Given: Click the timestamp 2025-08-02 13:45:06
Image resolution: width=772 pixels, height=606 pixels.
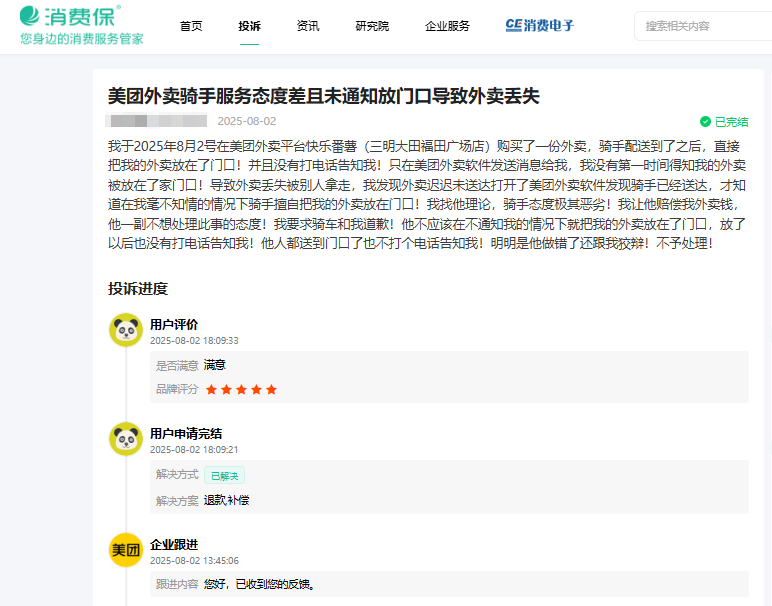Looking at the screenshot, I should coord(194,561).
